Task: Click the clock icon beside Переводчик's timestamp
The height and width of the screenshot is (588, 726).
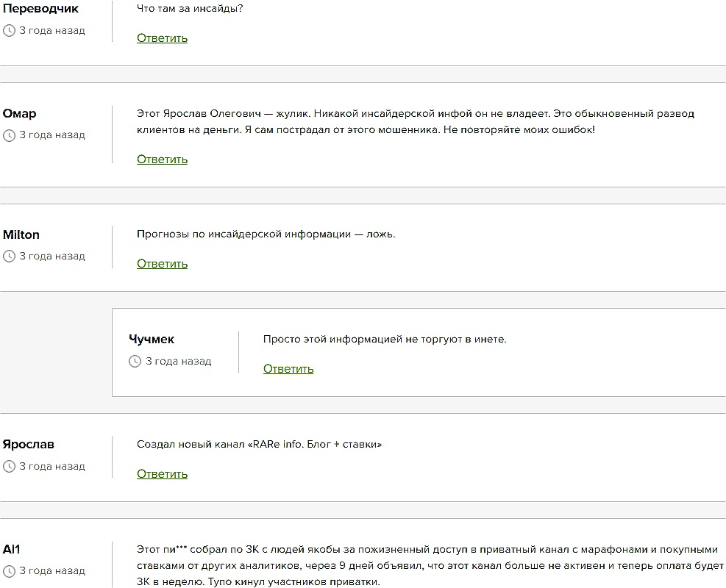Action: 9,31
